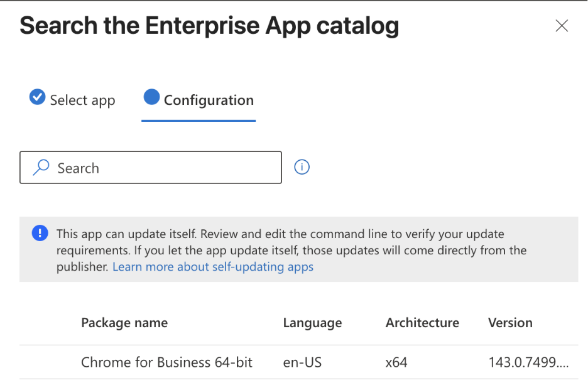Image resolution: width=588 pixels, height=385 pixels.
Task: Click the exclamation icon in the notice banner
Action: point(40,234)
